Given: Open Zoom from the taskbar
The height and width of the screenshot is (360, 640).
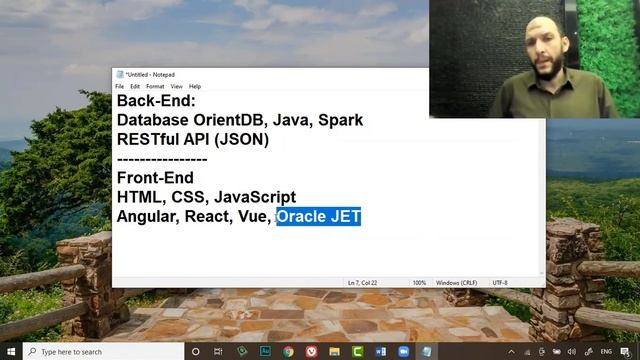Looking at the screenshot, I should click(404, 351).
